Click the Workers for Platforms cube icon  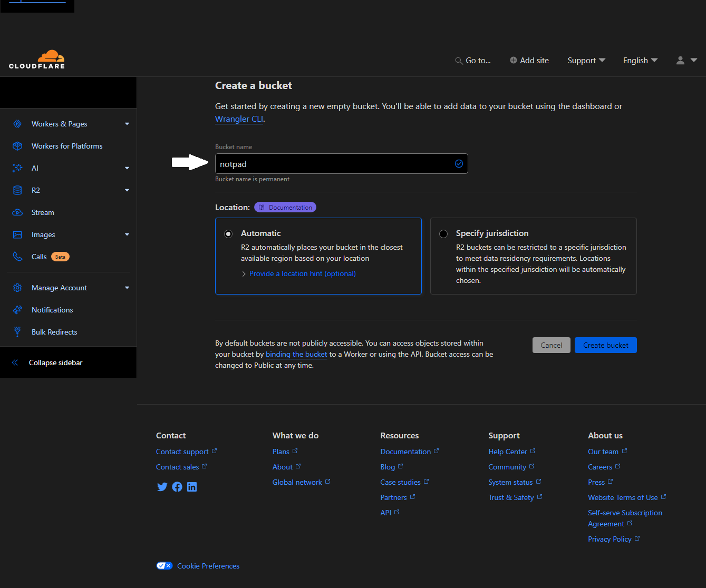click(x=17, y=146)
